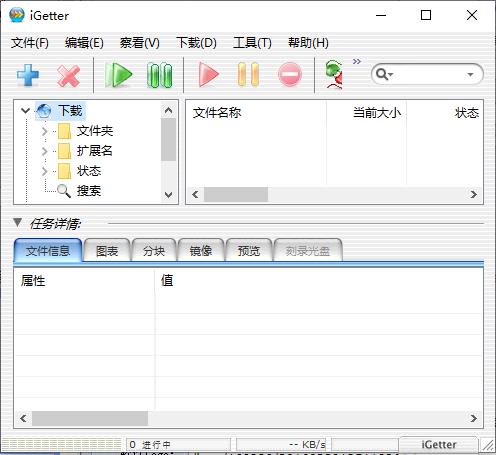Viewport: 496px width, 455px height.
Task: Click the pink start download arrow
Action: tap(208, 74)
